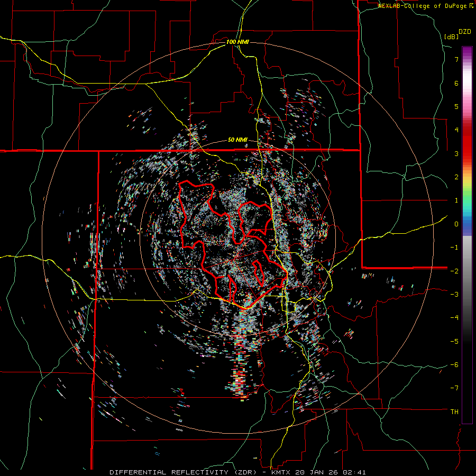Click the 7 value on color scale
The image size is (476, 476).
coord(456,59)
